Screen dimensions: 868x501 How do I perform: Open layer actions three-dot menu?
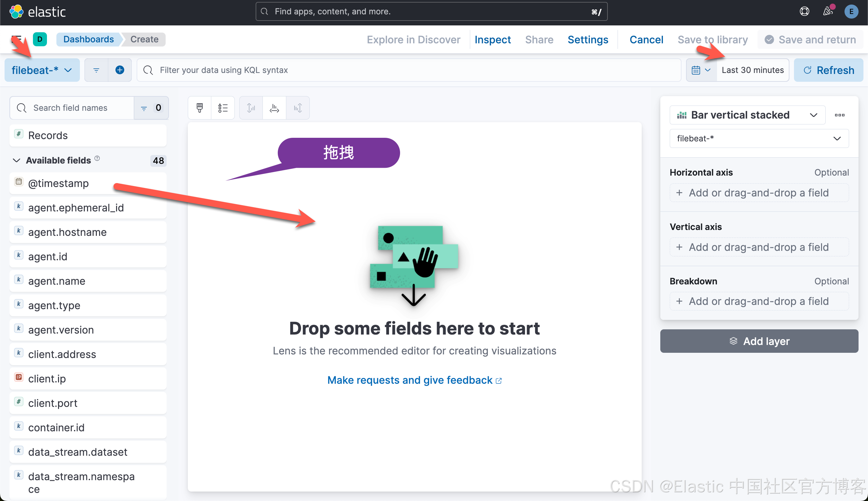click(x=839, y=115)
